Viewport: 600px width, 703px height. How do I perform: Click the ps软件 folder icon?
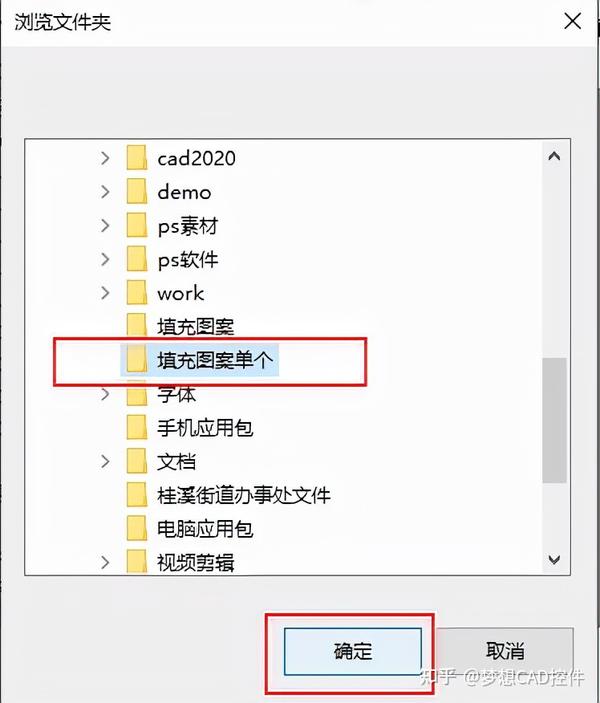tap(136, 259)
